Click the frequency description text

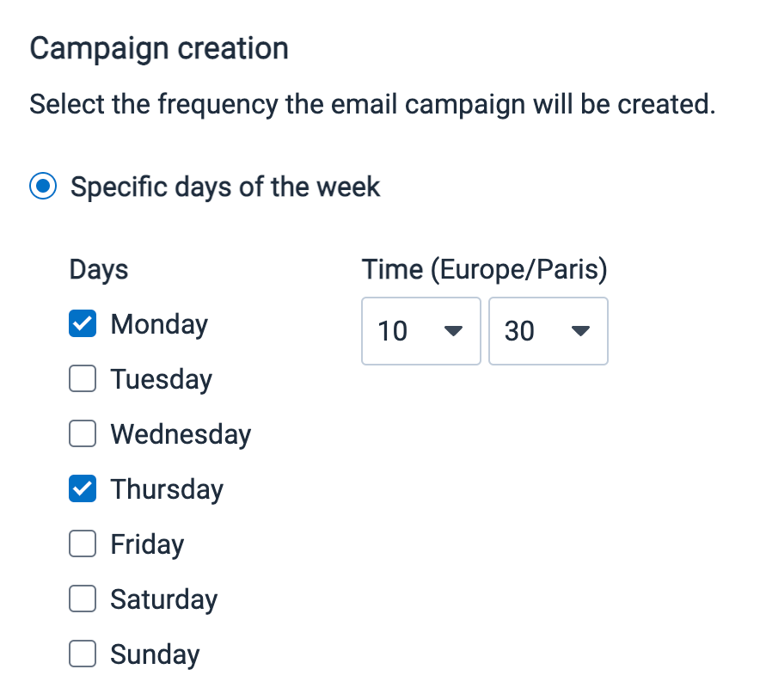point(372,105)
